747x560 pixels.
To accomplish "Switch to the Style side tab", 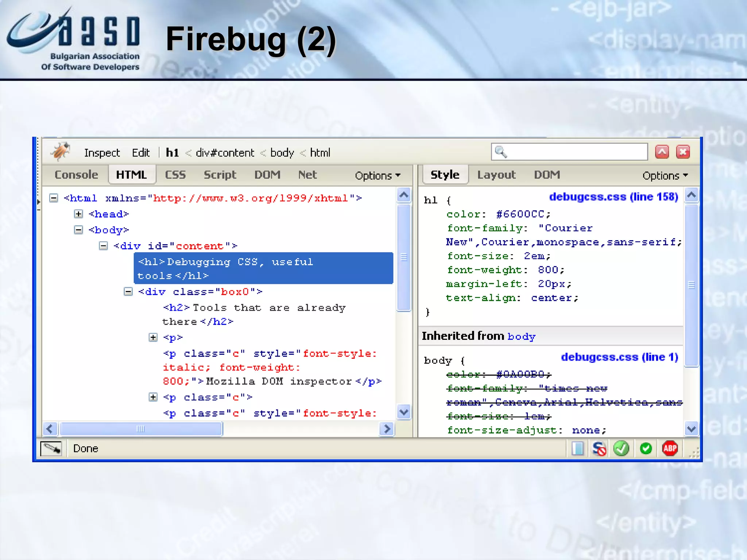I will pos(445,175).
